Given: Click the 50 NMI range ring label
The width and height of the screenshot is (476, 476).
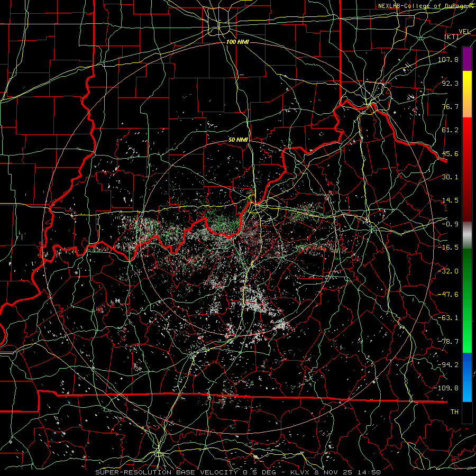Looking at the screenshot, I should 239,140.
